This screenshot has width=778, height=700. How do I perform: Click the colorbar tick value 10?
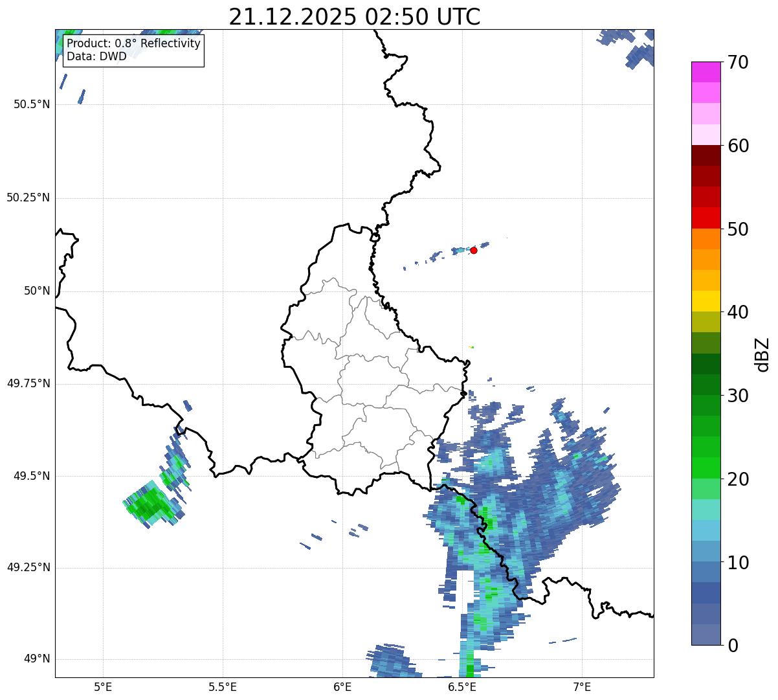click(x=739, y=562)
